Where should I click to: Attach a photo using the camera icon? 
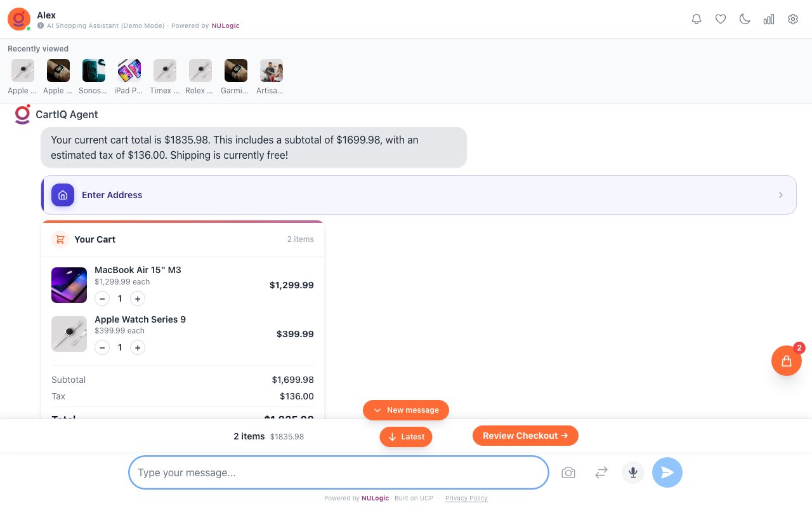568,472
